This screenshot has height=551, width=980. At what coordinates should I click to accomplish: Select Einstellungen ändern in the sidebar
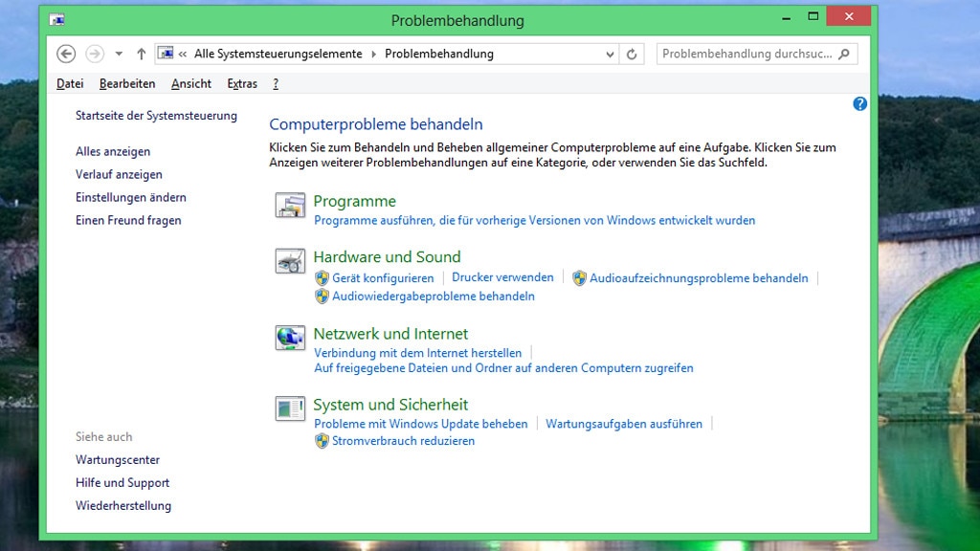click(x=131, y=197)
